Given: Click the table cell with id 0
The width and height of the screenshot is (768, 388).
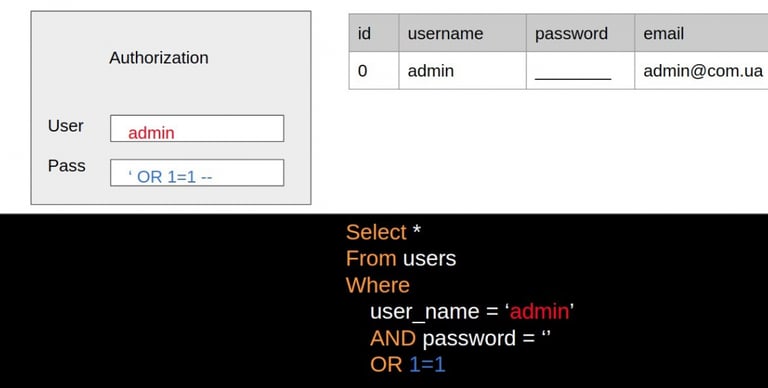Looking at the screenshot, I should pyautogui.click(x=374, y=71).
